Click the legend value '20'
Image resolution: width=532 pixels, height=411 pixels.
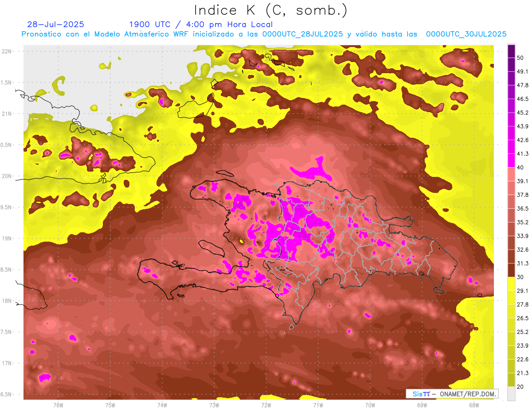point(520,387)
